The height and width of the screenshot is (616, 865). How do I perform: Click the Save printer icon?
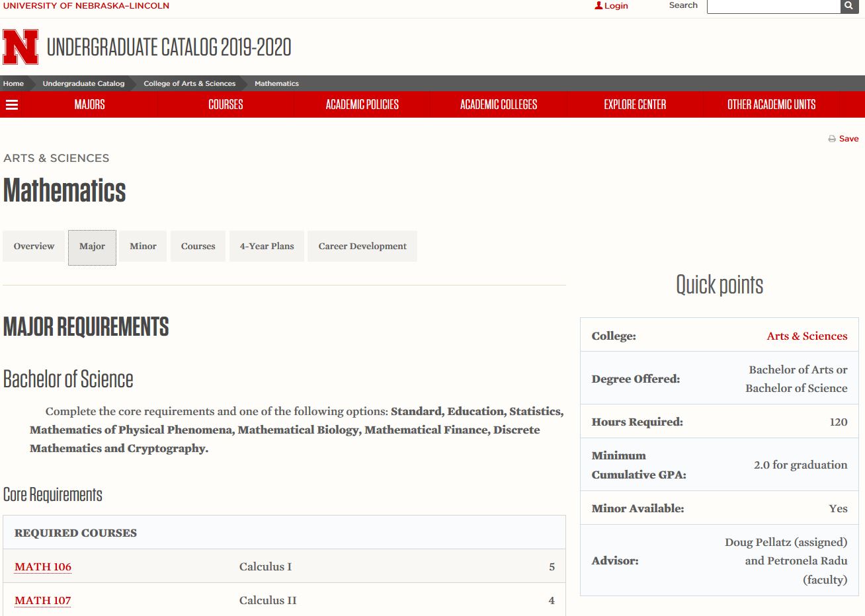tap(832, 139)
